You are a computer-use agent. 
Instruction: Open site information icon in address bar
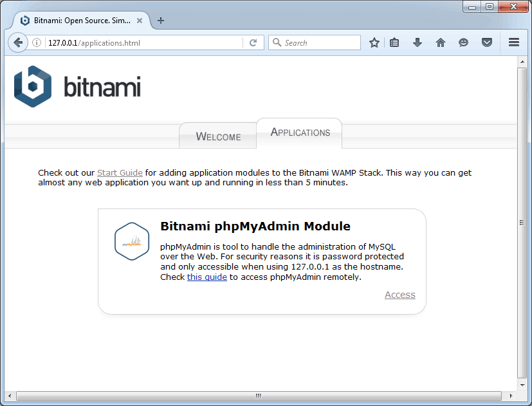pyautogui.click(x=37, y=42)
